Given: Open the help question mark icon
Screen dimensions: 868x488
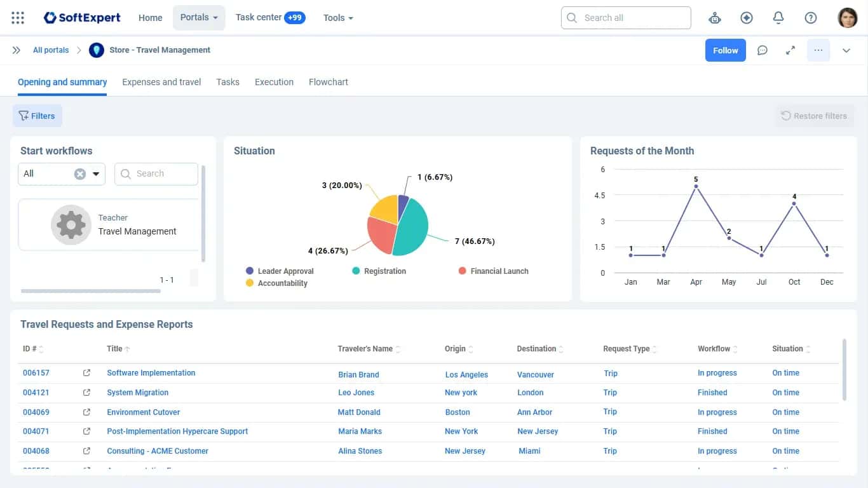Looking at the screenshot, I should click(x=811, y=18).
